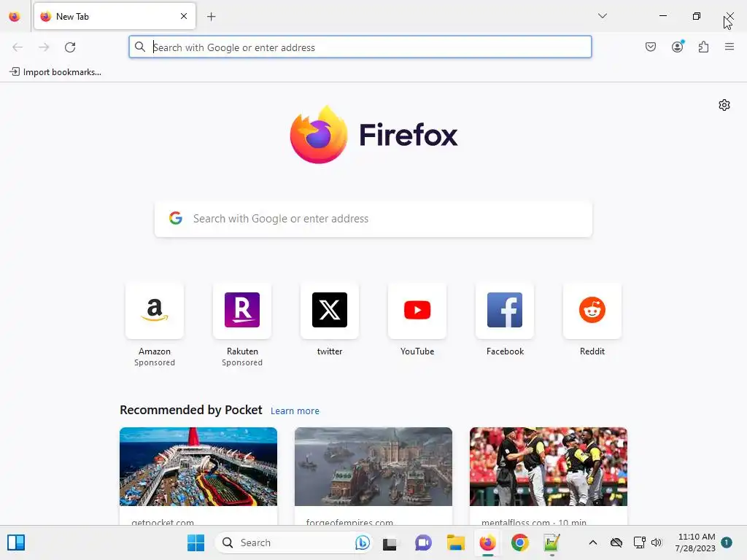The width and height of the screenshot is (747, 560).
Task: Open the new tab personalize gear
Action: coord(724,105)
